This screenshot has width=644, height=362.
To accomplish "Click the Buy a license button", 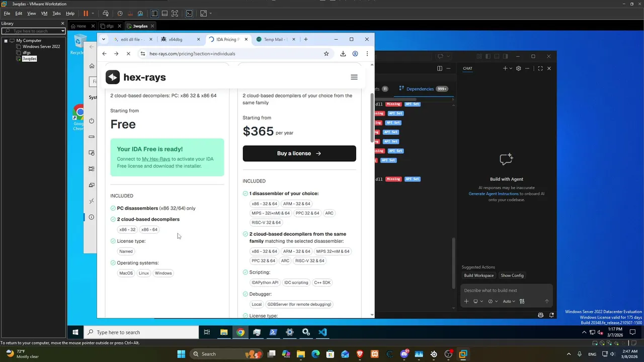I will pyautogui.click(x=299, y=153).
